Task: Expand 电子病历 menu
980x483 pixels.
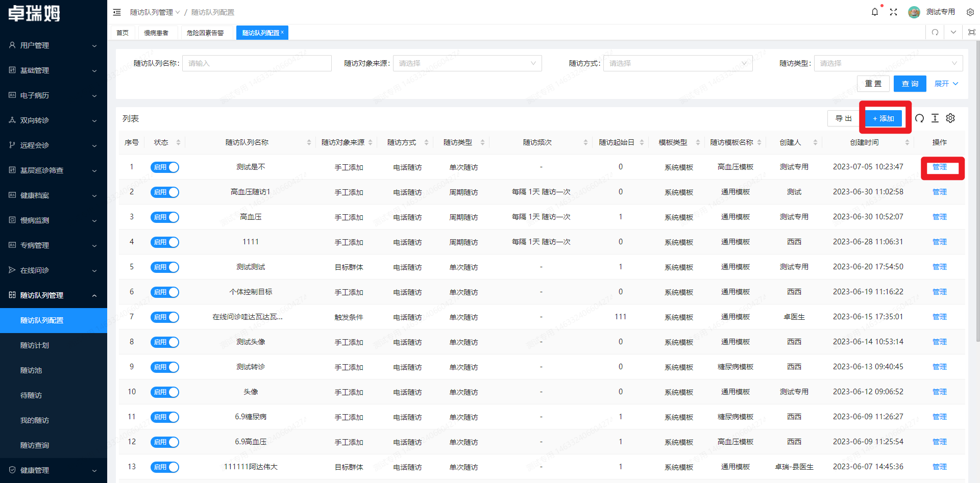Action: (53, 95)
